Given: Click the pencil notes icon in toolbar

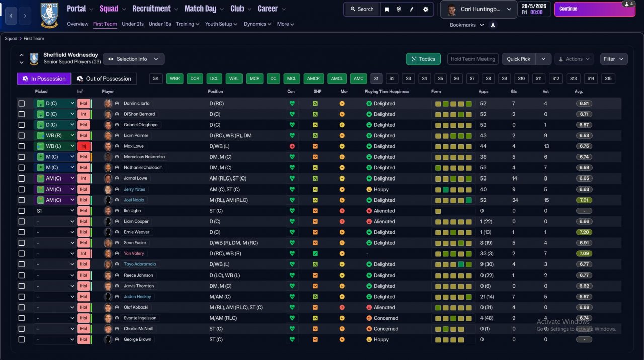Looking at the screenshot, I should pyautogui.click(x=411, y=9).
